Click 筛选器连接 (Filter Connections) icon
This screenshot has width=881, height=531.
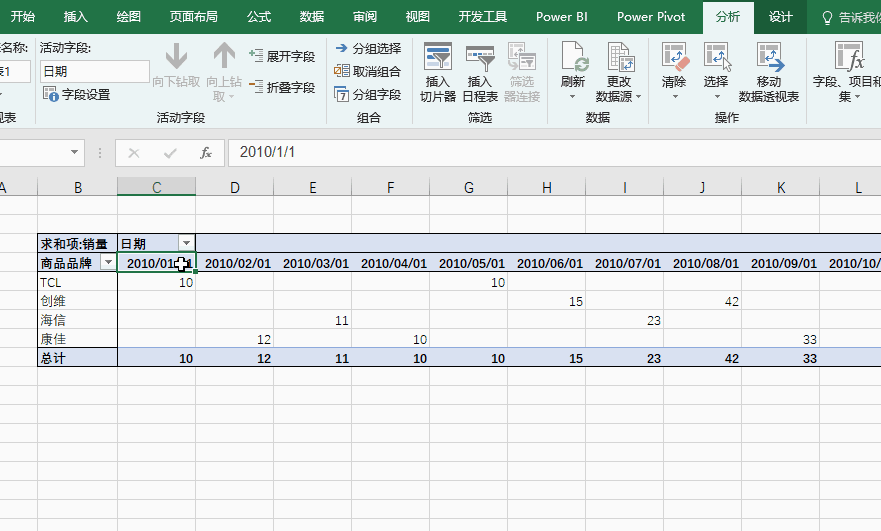[522, 57]
